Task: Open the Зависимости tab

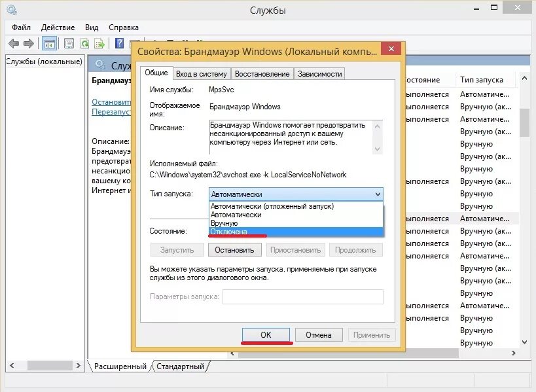Action: 319,74
